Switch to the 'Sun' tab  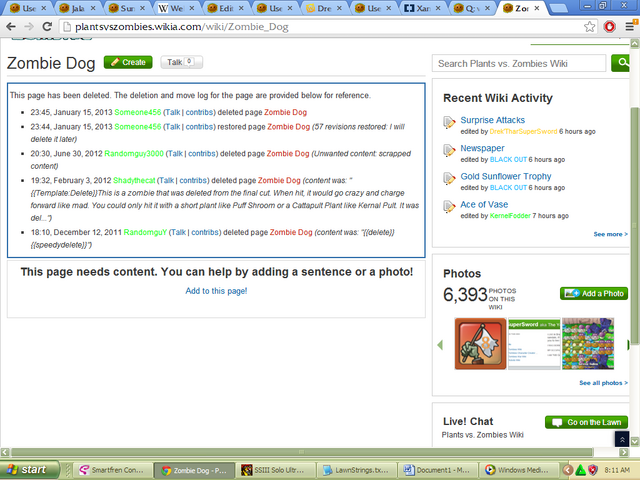(x=127, y=8)
